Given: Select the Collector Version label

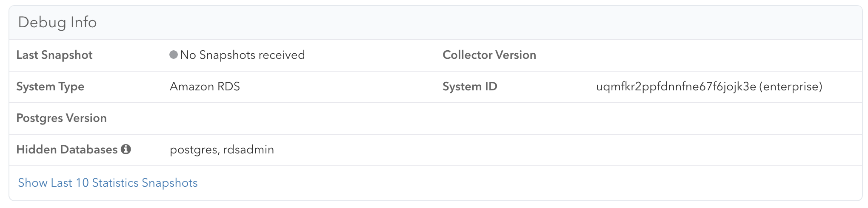Looking at the screenshot, I should click(x=489, y=55).
